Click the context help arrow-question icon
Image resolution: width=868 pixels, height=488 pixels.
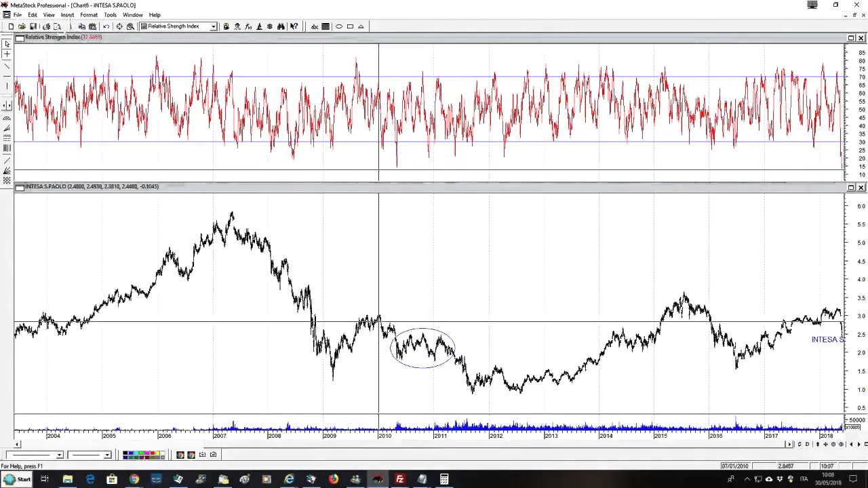coord(294,26)
